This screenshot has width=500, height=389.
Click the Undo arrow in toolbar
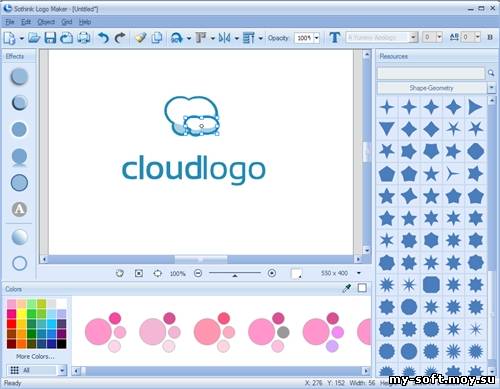tap(103, 38)
